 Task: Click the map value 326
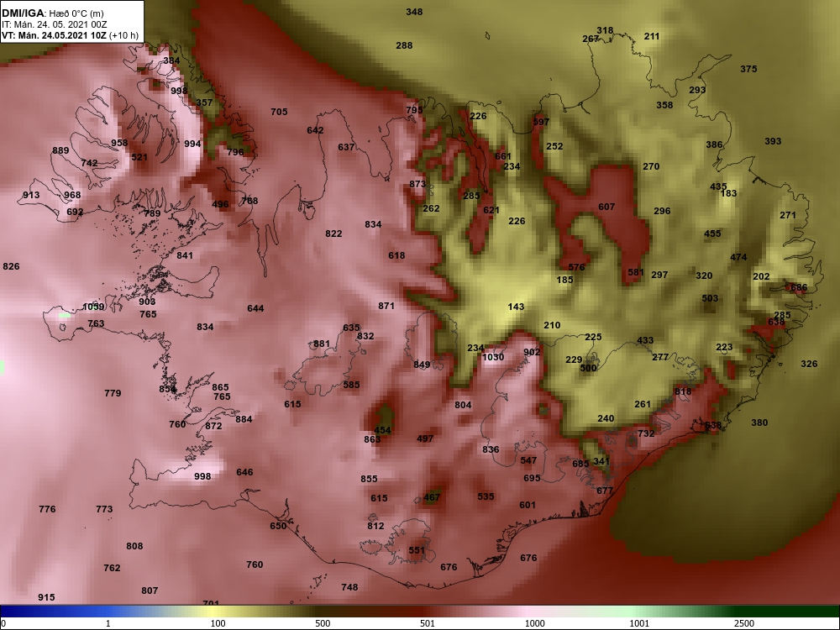pyautogui.click(x=809, y=365)
